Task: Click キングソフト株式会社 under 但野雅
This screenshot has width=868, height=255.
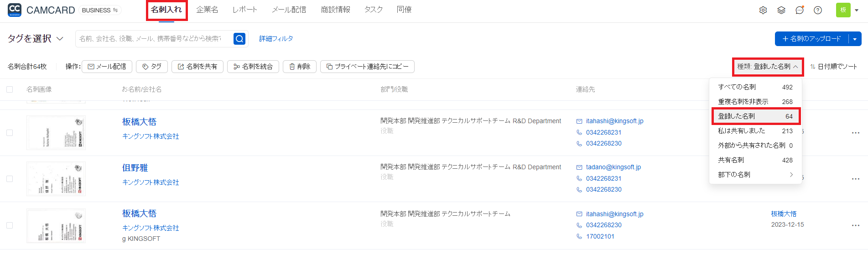Action: click(x=151, y=182)
